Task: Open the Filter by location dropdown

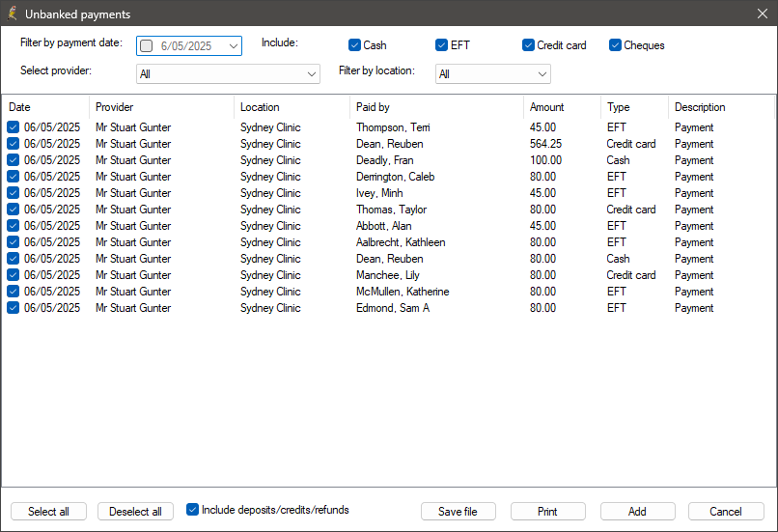Action: coord(492,74)
